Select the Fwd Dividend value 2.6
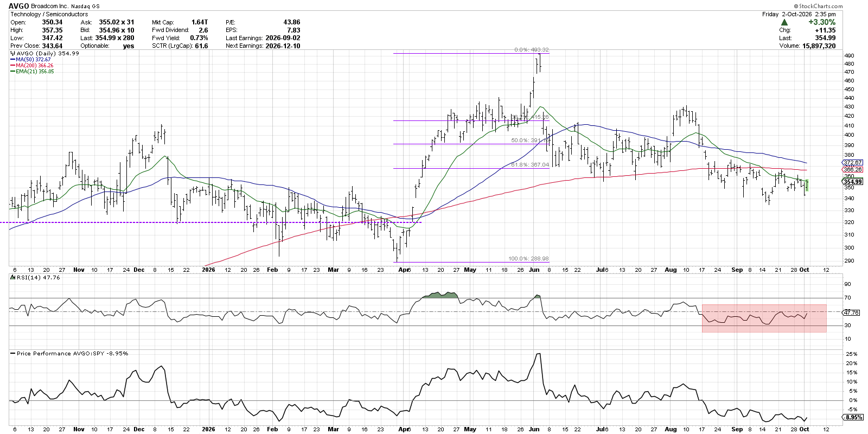The height and width of the screenshot is (434, 868). pyautogui.click(x=203, y=30)
